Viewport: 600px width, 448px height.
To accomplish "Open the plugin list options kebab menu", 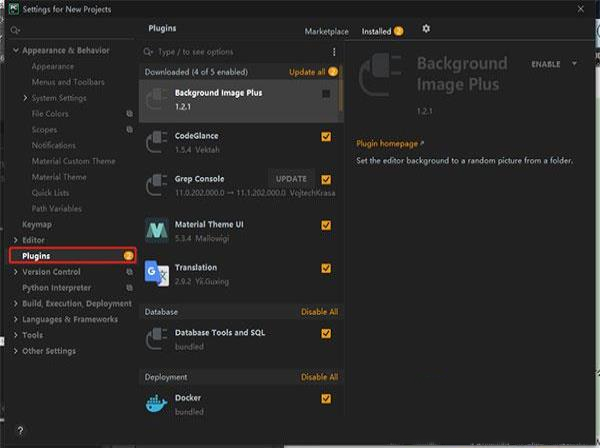I will pyautogui.click(x=334, y=51).
